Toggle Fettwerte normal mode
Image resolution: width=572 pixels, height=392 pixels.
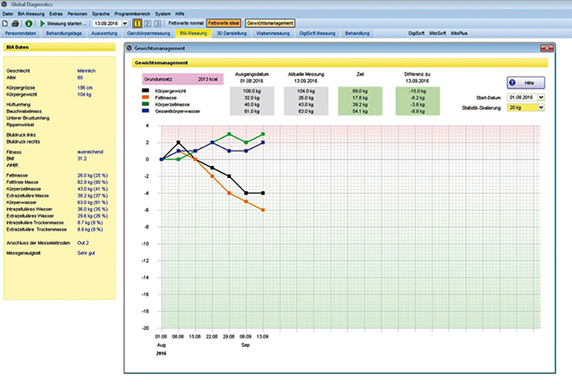[x=186, y=23]
